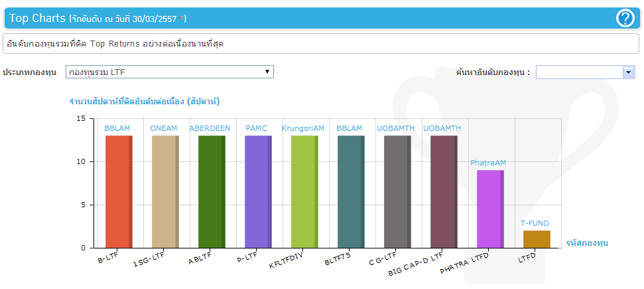Select the tan 1SG-LTF bar
Viewport: 644px width, 289px height.
[166, 192]
